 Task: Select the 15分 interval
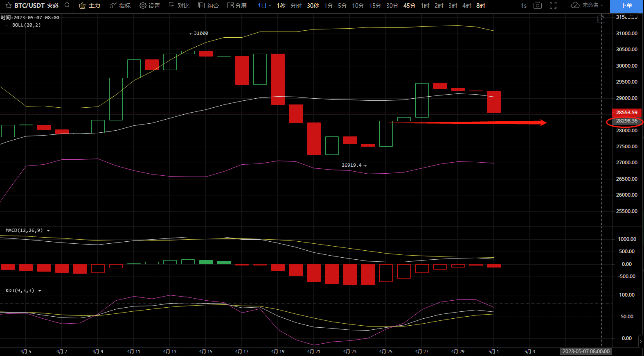tap(375, 6)
